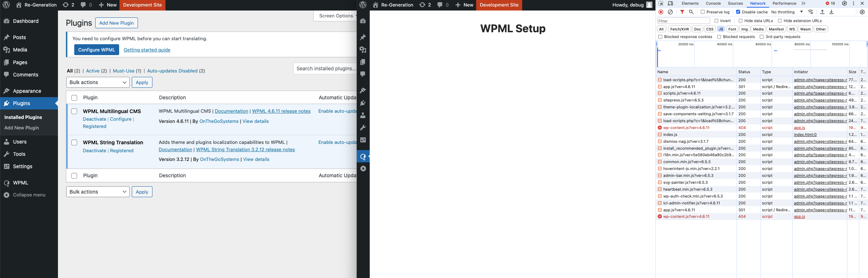This screenshot has width=868, height=278.
Task: Check Hide extension URLs checkbox
Action: [x=780, y=21]
